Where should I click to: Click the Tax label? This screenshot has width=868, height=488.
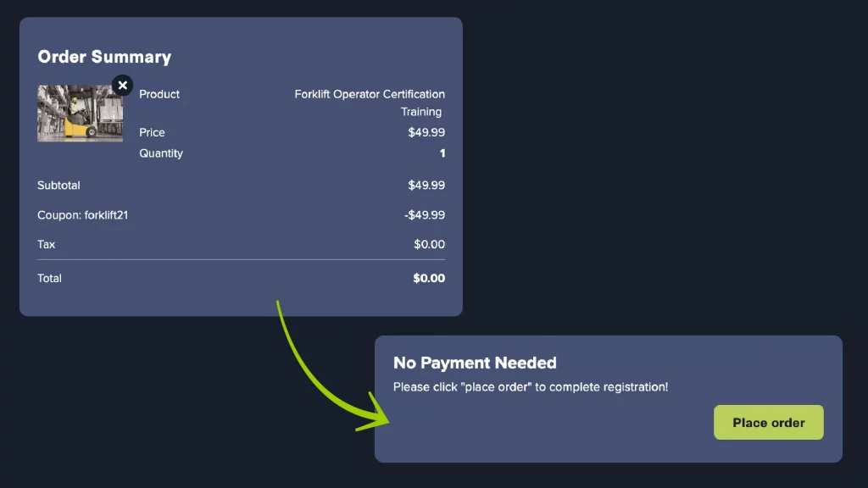point(46,245)
